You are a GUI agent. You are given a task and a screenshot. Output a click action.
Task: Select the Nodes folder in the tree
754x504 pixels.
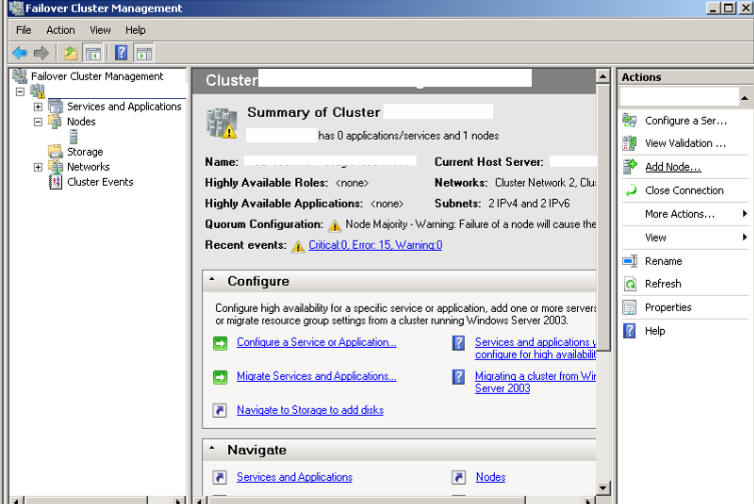(x=81, y=122)
